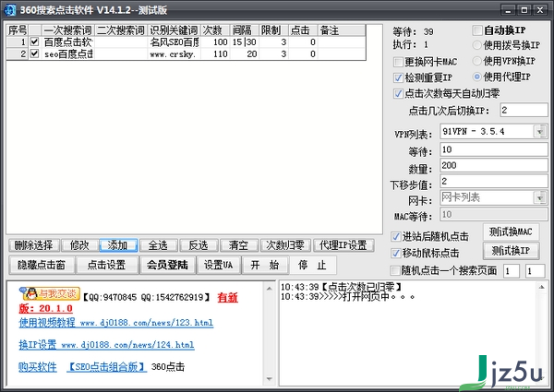Click the app icon in title bar

[9, 9]
